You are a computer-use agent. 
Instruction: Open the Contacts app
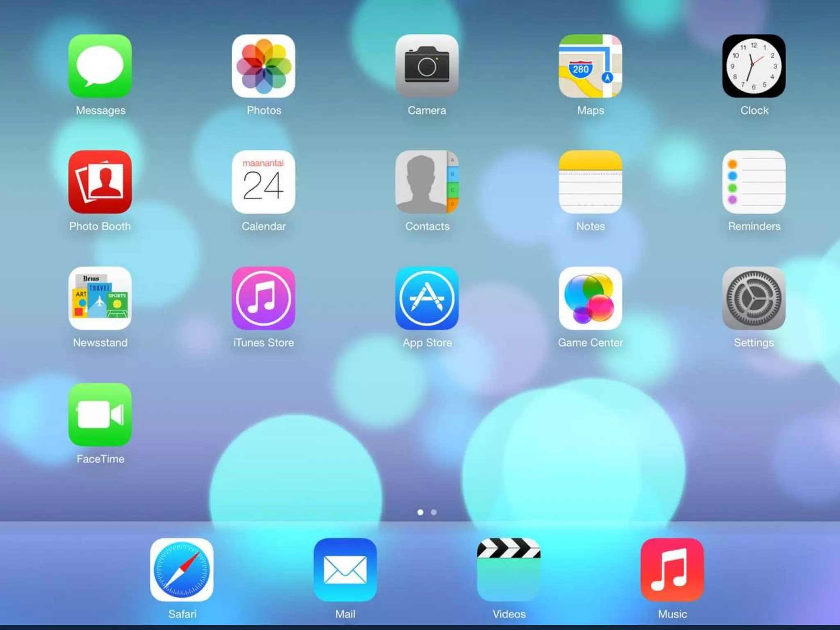tap(427, 182)
